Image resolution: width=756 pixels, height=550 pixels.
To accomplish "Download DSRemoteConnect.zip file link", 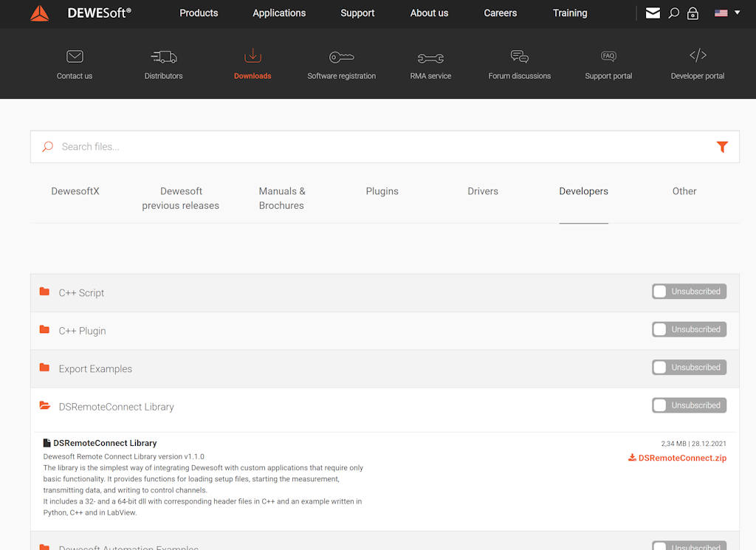I will [682, 458].
